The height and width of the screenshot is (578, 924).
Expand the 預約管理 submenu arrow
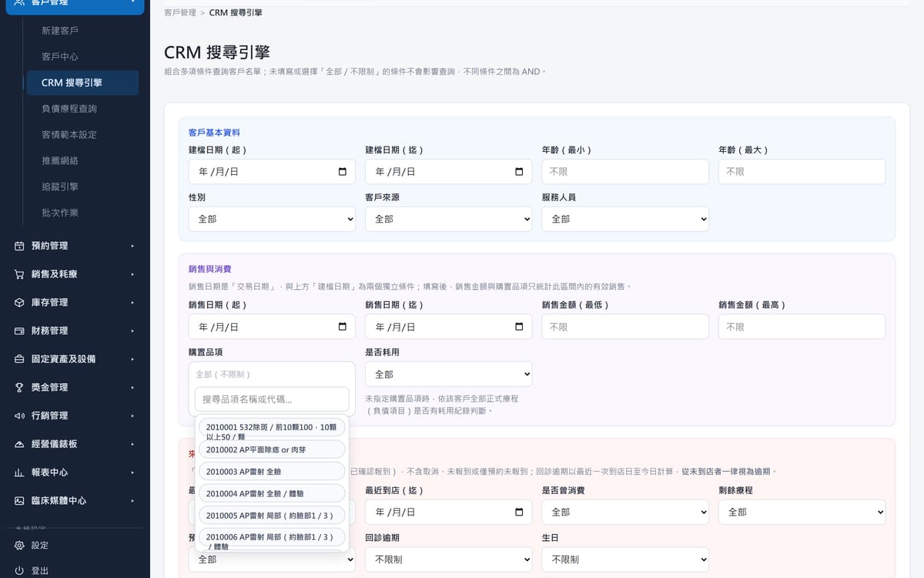pyautogui.click(x=132, y=246)
